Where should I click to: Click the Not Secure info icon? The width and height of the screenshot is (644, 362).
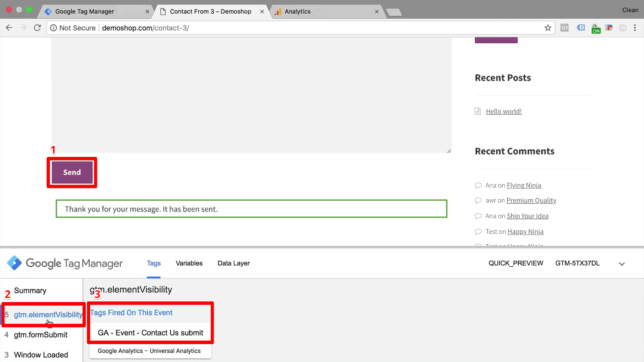click(54, 28)
